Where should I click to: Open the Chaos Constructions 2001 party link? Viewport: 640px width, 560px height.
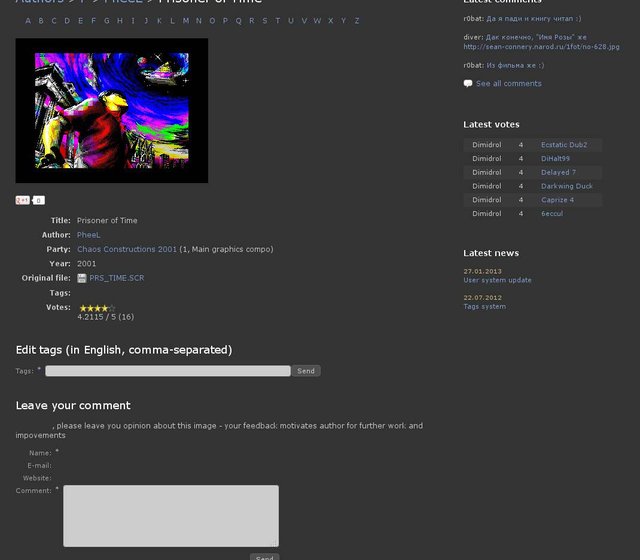pyautogui.click(x=126, y=249)
